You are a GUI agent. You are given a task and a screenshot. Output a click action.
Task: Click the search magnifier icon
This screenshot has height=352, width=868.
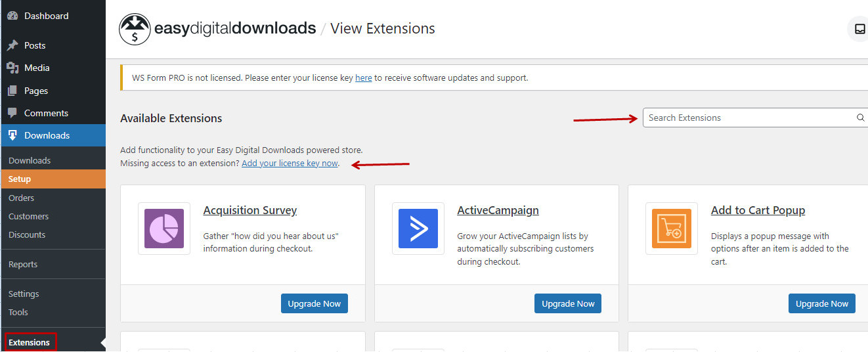[860, 118]
